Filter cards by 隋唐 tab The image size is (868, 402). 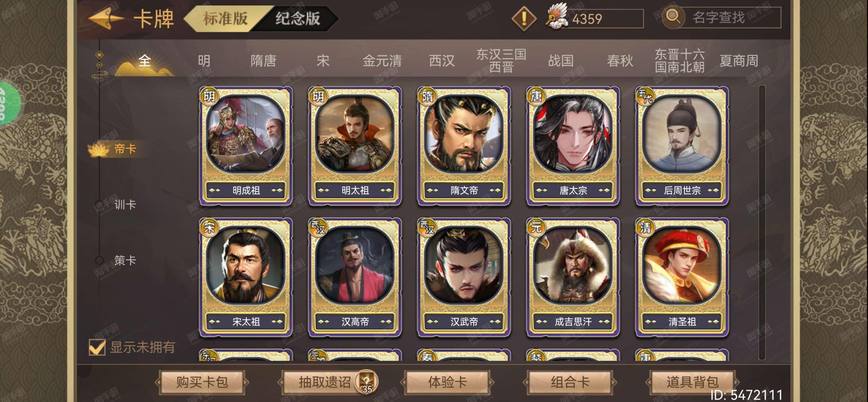tap(264, 61)
